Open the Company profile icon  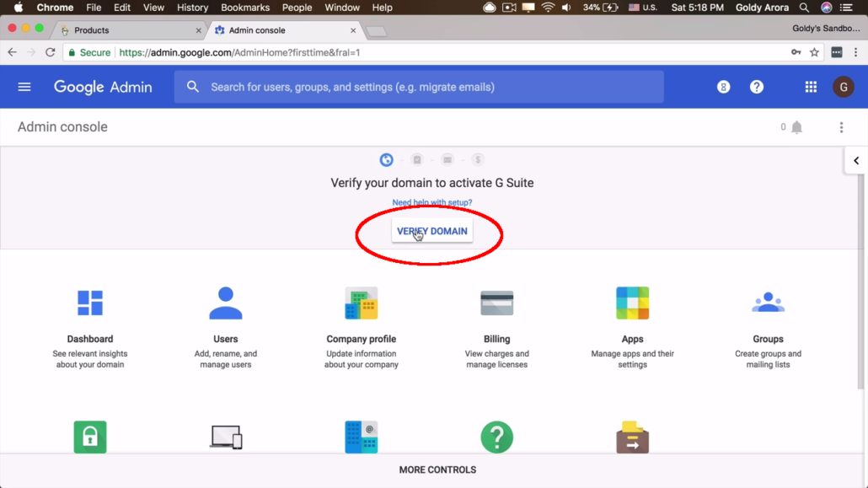click(361, 303)
